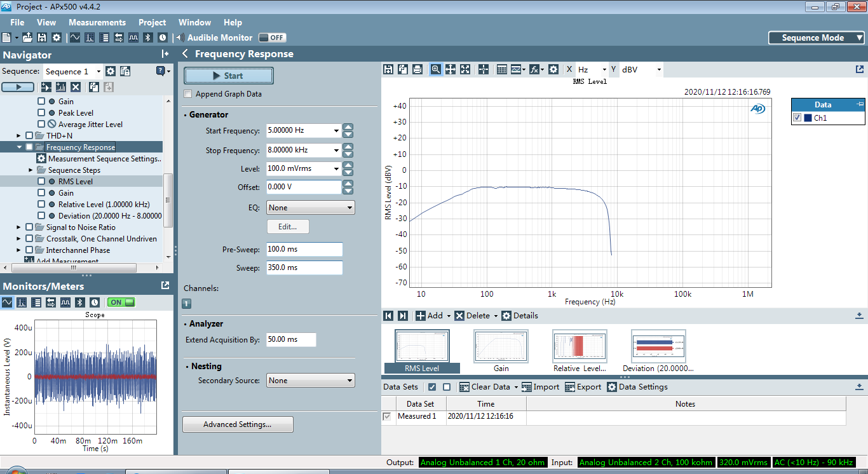Increase Level with stepper up arrow
The height and width of the screenshot is (474, 868).
coord(348,165)
